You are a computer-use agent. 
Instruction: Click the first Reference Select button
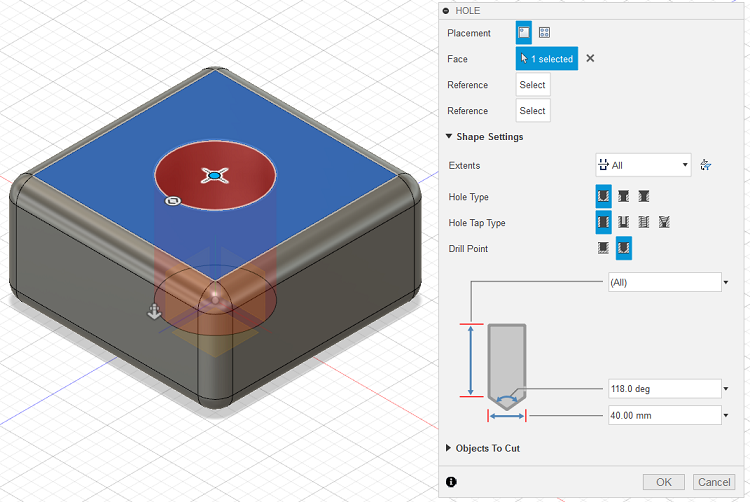point(533,85)
